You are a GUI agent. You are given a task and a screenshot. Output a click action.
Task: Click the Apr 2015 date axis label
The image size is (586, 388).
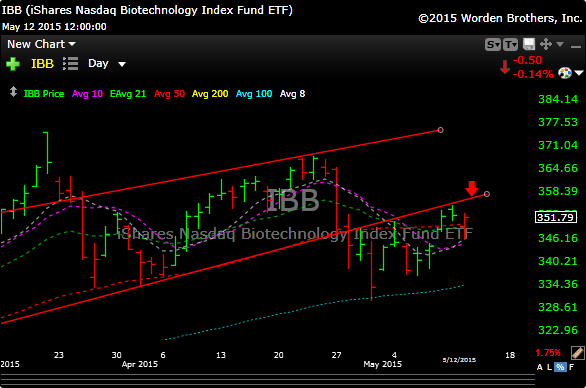[140, 364]
